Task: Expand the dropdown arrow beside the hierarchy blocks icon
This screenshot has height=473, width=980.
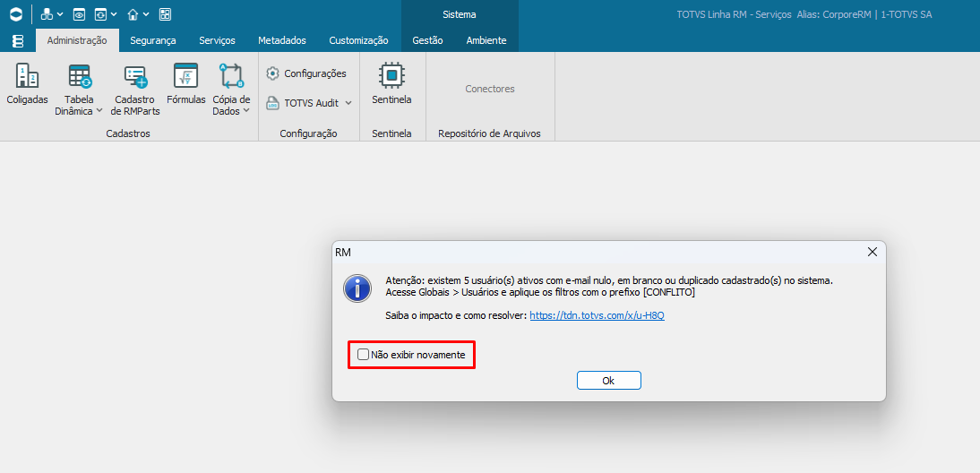Action: click(60, 14)
